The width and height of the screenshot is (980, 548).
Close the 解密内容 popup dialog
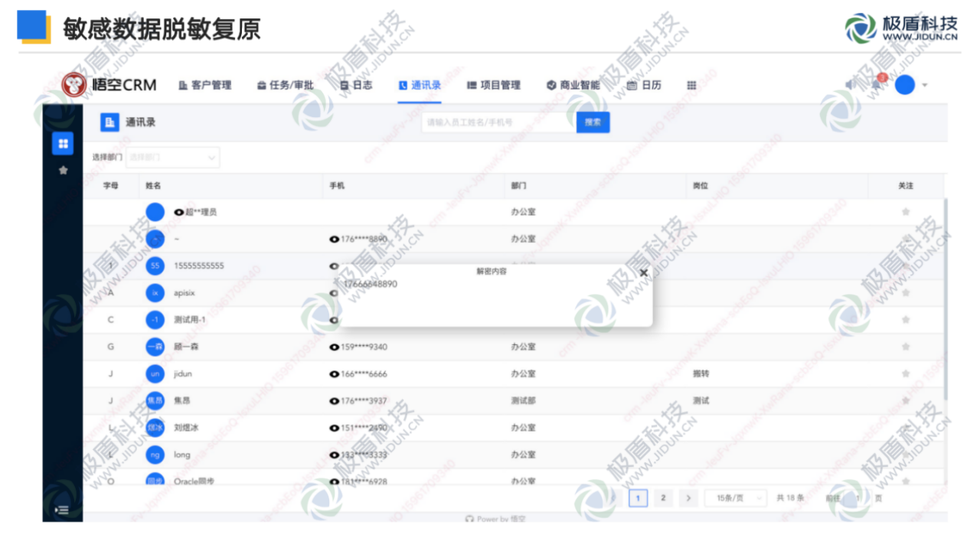643,272
